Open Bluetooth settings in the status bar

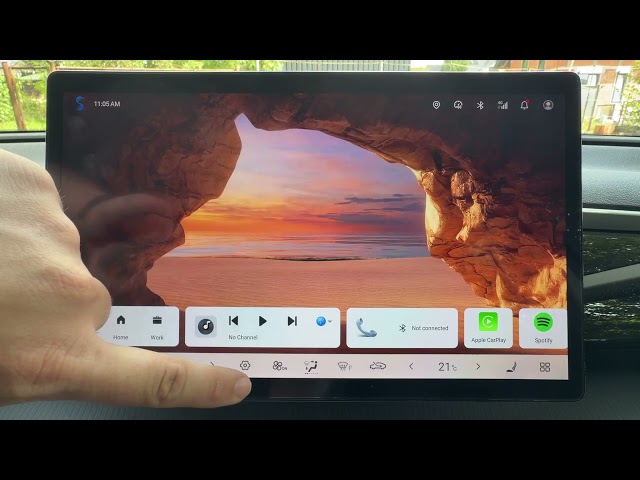pos(480,105)
